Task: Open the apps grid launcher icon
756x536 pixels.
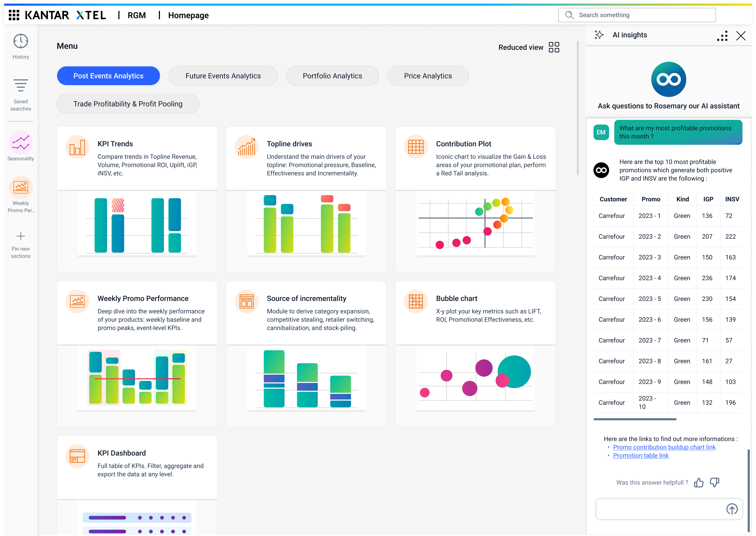Action: 14,15
